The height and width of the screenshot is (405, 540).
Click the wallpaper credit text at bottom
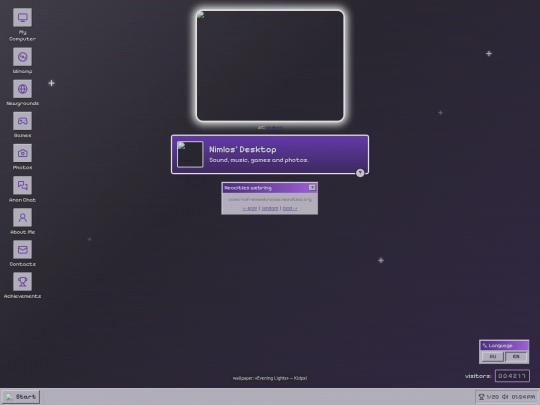270,378
